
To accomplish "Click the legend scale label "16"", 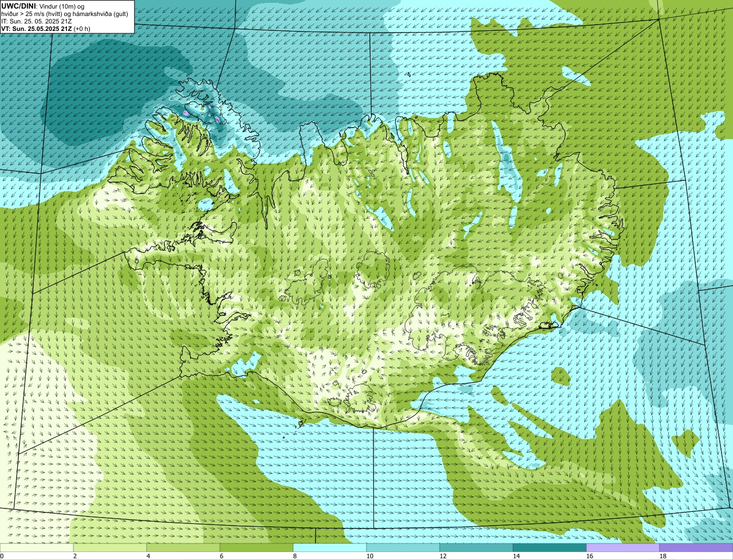I will tap(590, 556).
